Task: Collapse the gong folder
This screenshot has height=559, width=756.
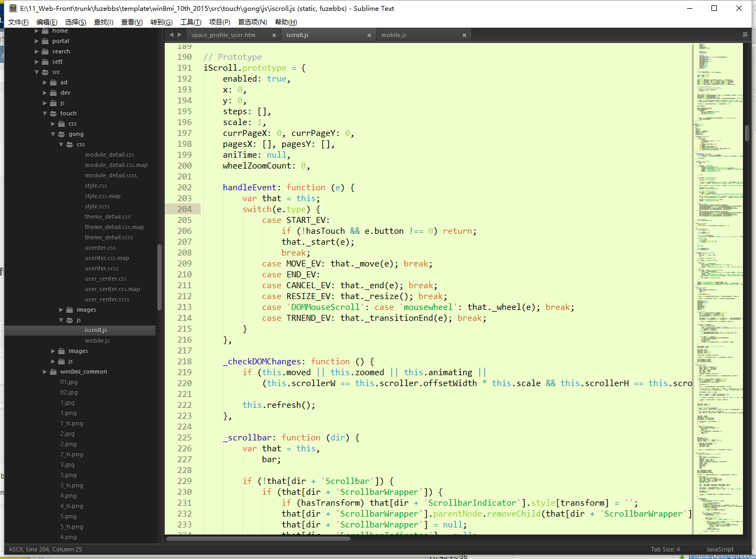Action: coord(53,134)
